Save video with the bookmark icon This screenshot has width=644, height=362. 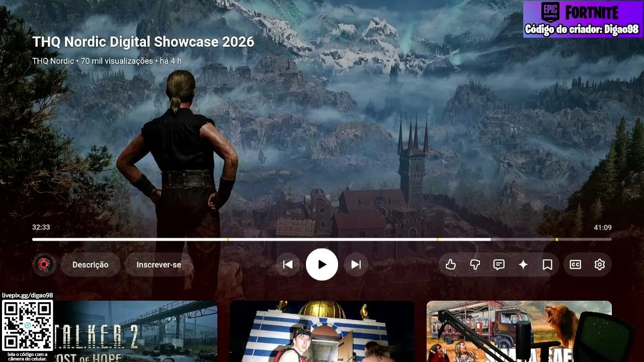click(x=547, y=264)
